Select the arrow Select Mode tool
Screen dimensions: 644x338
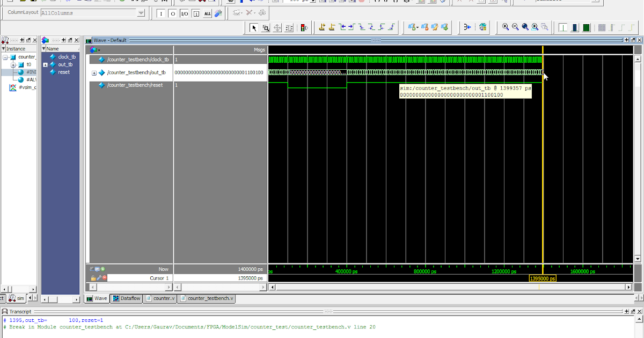tap(254, 27)
